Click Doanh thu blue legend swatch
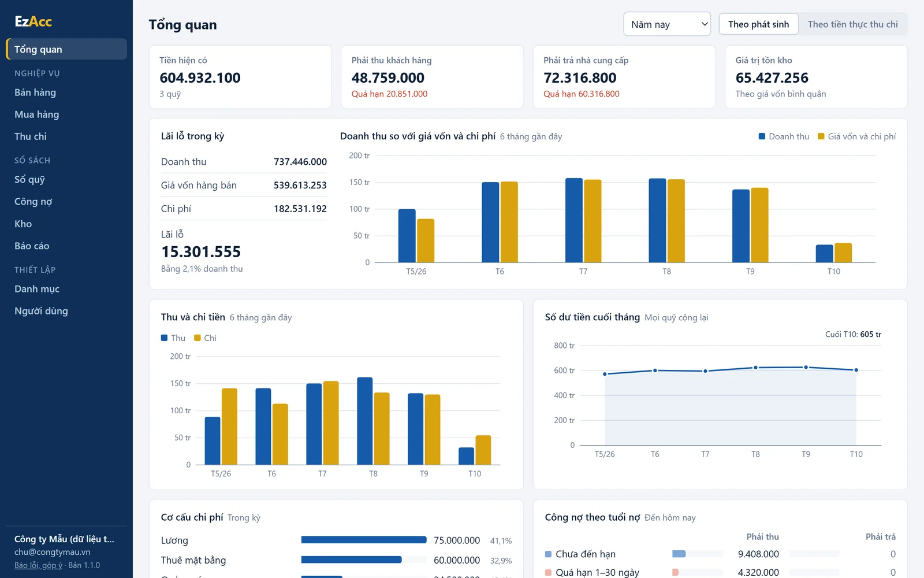924x578 pixels. tap(762, 136)
